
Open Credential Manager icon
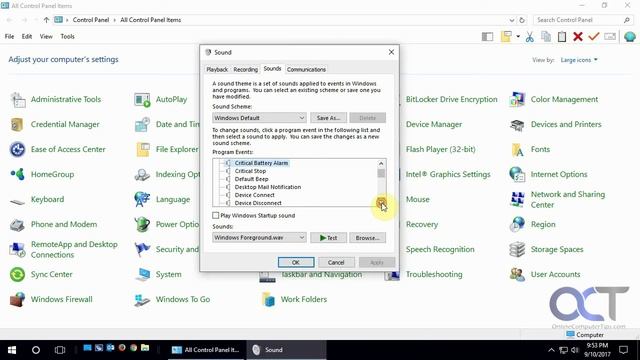pyautogui.click(x=18, y=124)
